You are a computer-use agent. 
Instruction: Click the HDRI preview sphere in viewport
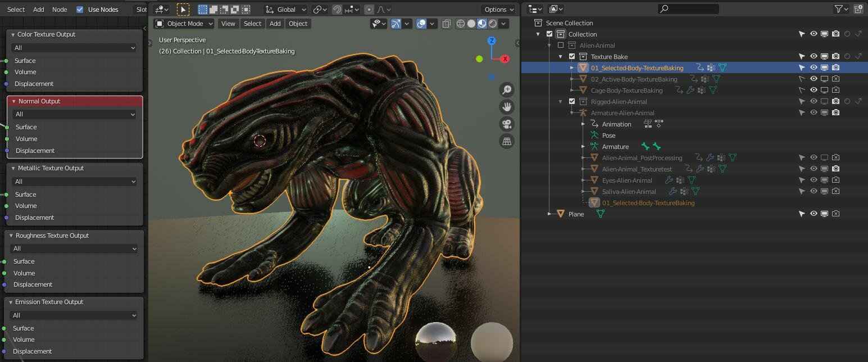(x=436, y=342)
